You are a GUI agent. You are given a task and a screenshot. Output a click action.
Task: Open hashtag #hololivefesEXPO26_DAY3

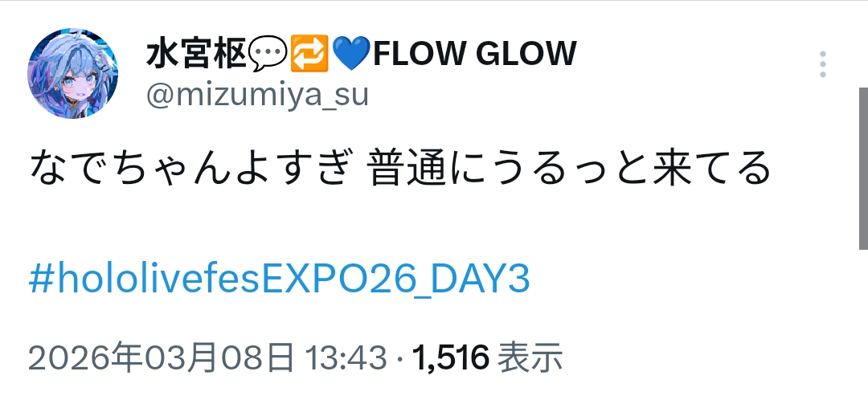coord(280,279)
